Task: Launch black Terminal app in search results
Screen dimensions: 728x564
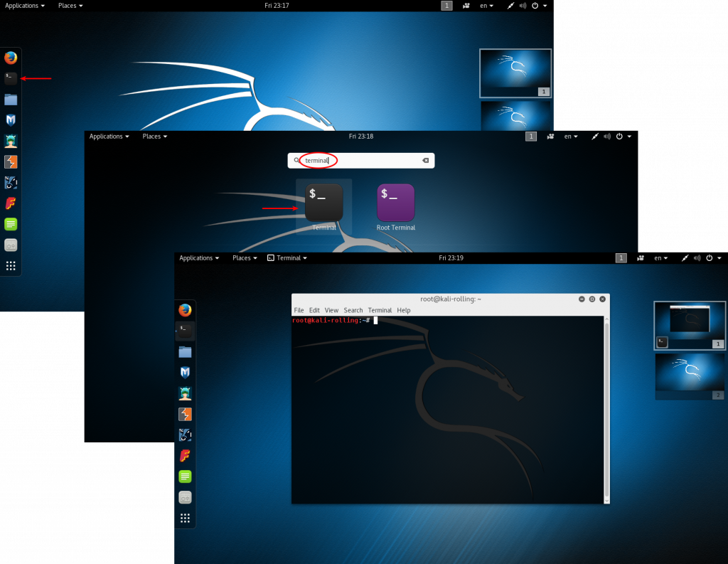Action: click(x=324, y=203)
